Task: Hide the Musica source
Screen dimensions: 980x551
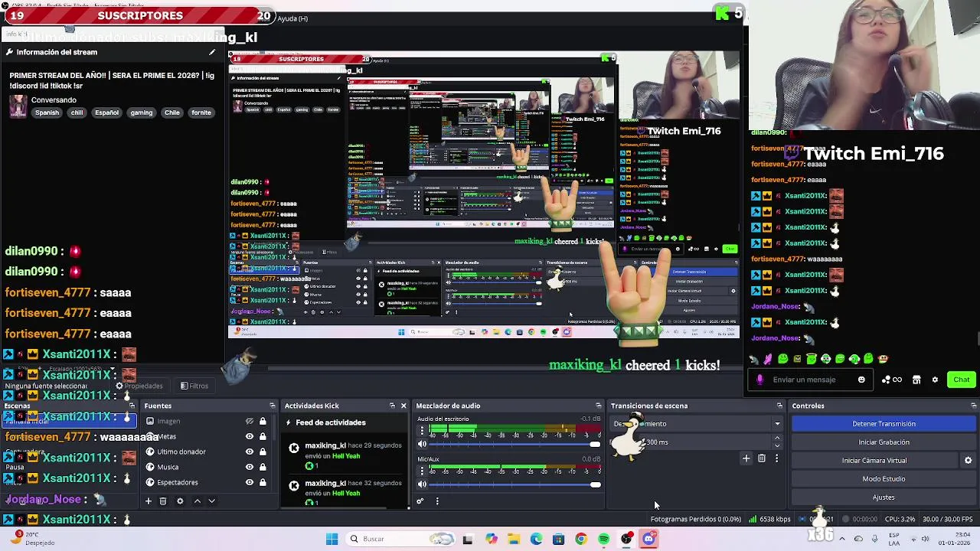Action: (249, 467)
